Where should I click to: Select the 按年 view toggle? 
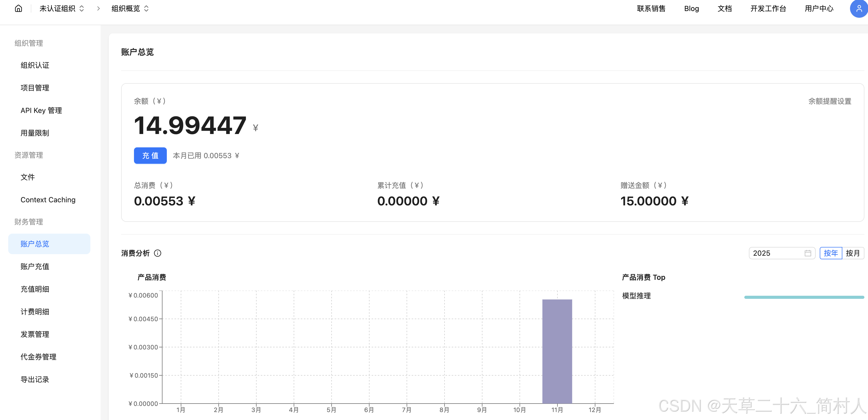[831, 253]
